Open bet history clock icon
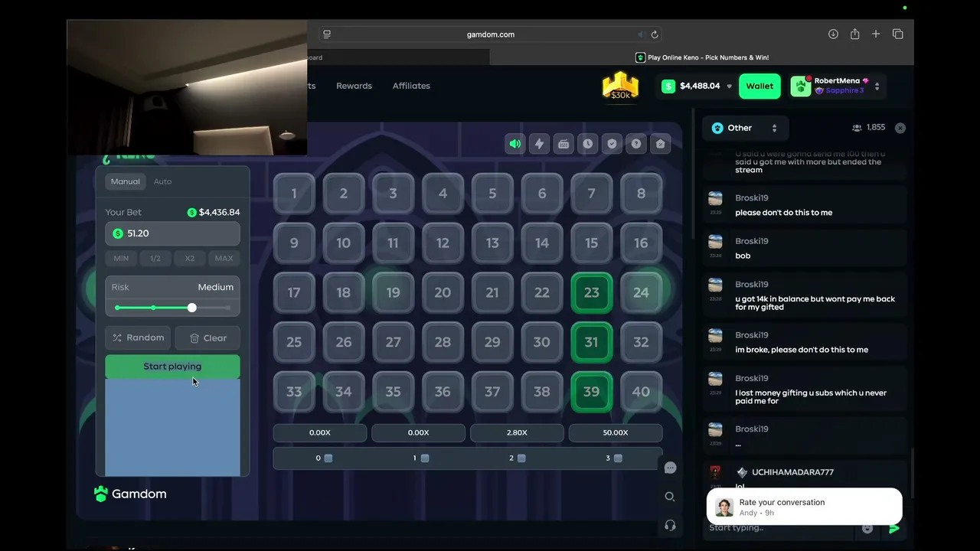This screenshot has width=980, height=551. [x=587, y=144]
